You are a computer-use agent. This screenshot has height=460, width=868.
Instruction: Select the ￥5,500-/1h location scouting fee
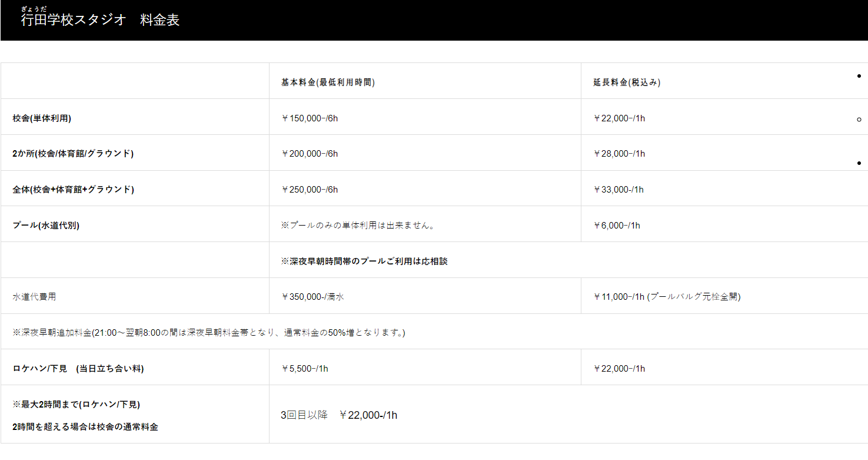pos(305,369)
